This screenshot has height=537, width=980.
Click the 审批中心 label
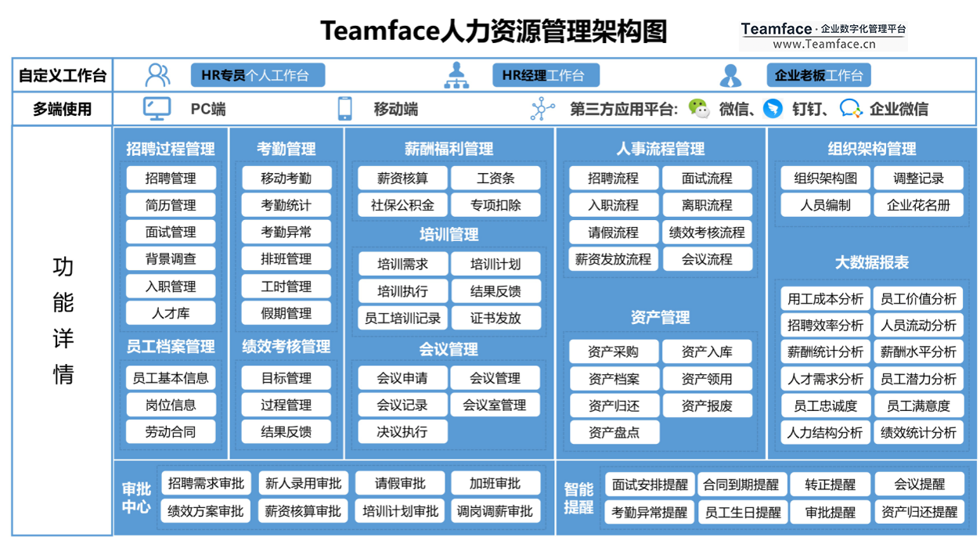pos(136,498)
